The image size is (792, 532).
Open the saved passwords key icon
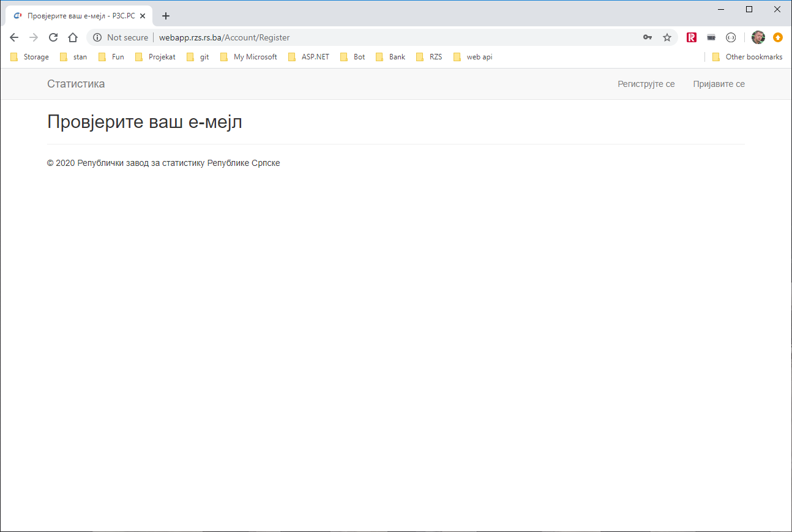(x=648, y=37)
